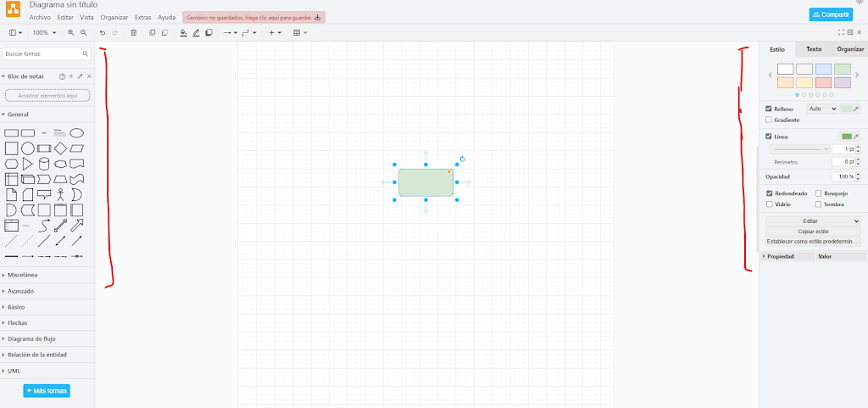Screen dimensions: 868x408
Task: Open the Relleno Auto dropdown
Action: point(821,109)
